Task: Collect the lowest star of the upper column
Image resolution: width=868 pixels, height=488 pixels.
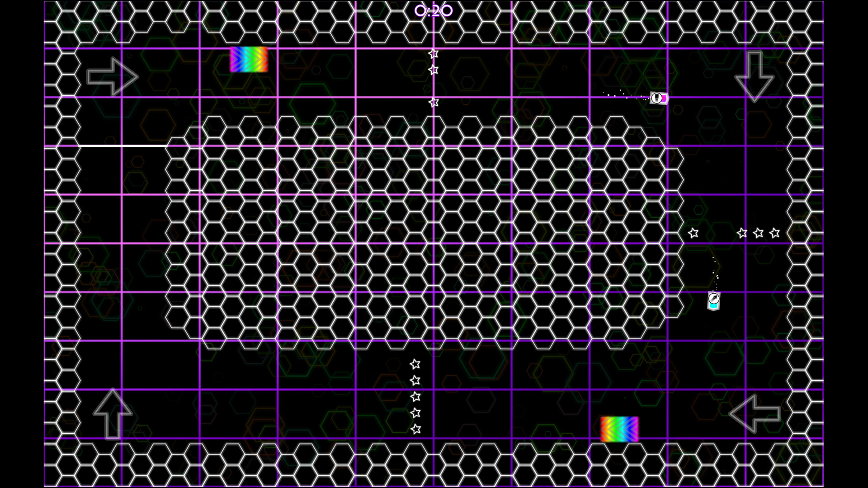Action: 434,103
